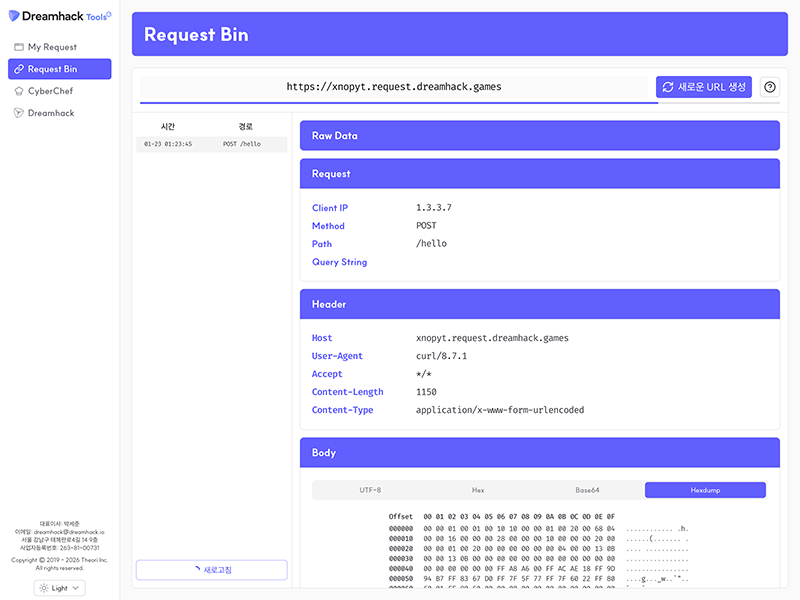Click the sun icon in theme selector
Viewport: 800px width, 600px height.
tap(44, 588)
